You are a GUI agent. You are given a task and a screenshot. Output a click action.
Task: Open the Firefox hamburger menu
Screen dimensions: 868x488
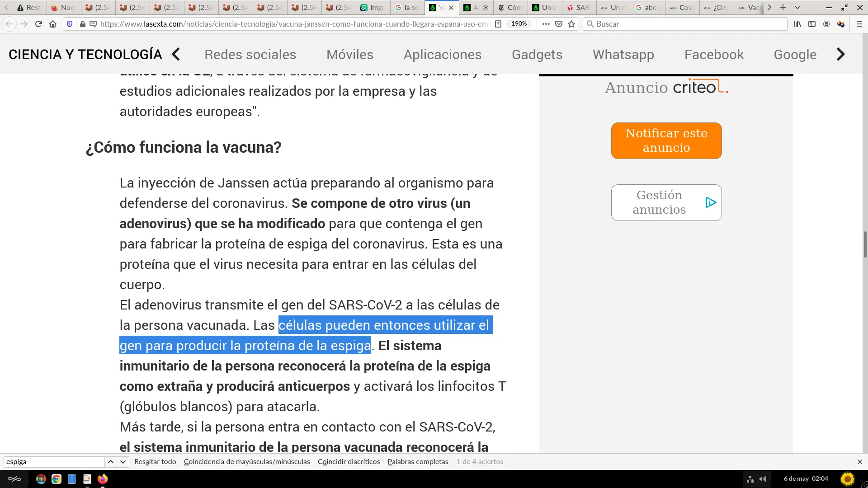coord(859,24)
